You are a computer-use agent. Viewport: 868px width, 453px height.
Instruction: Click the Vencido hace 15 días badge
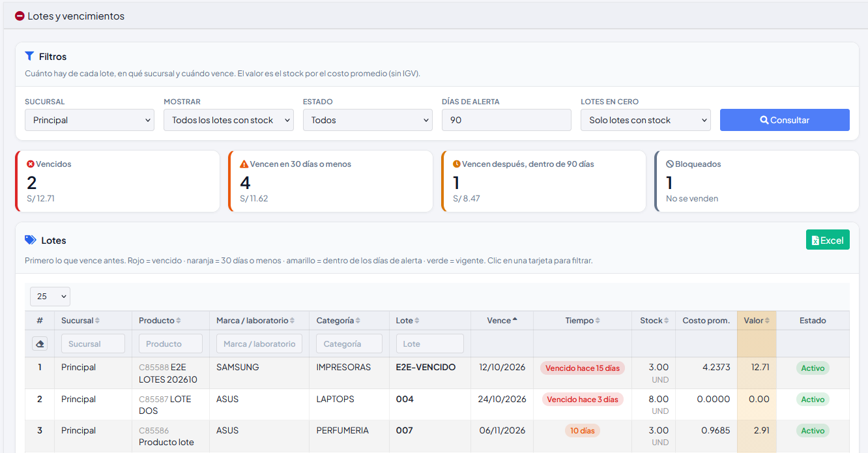click(583, 368)
